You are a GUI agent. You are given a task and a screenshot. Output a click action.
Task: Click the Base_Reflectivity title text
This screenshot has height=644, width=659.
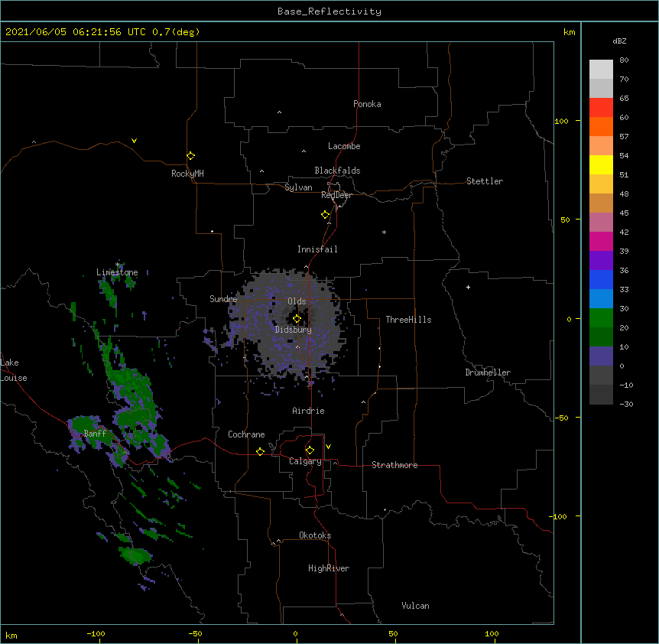(329, 11)
